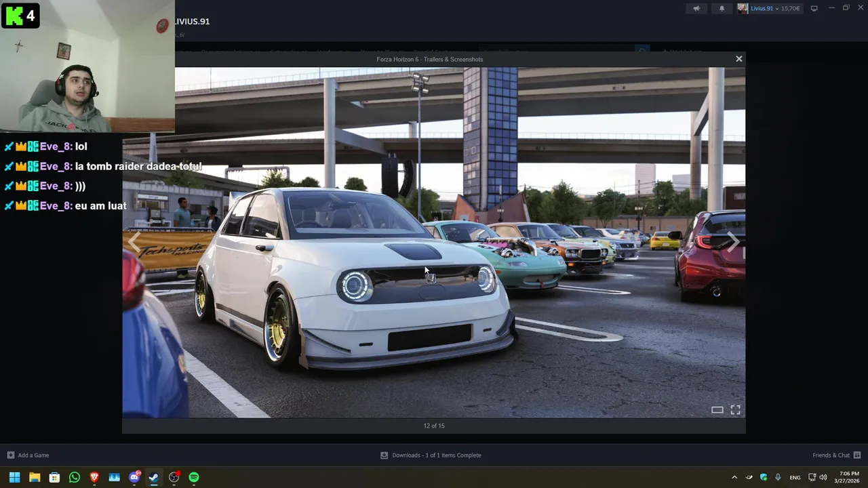The image size is (868, 488).
Task: Toggle fullscreen for the screenshot viewer
Action: [736, 410]
